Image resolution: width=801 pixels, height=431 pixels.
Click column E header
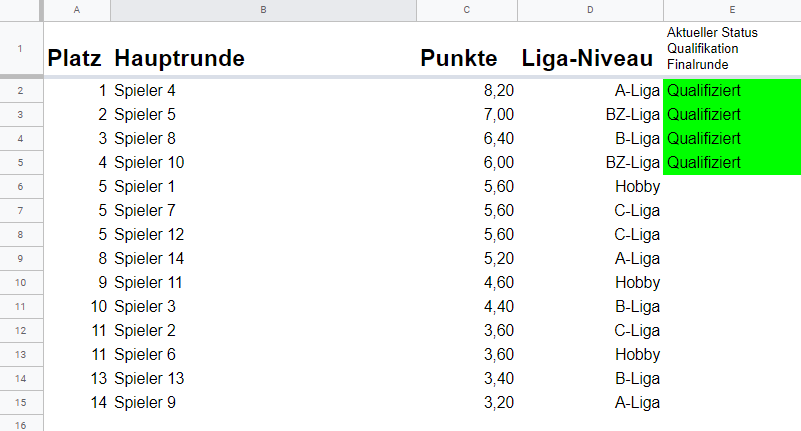tap(732, 10)
